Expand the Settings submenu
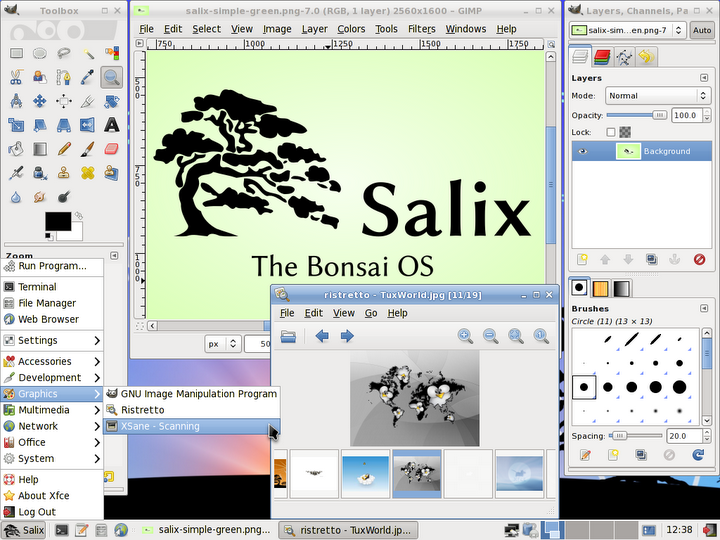This screenshot has width=720, height=540. click(51, 340)
